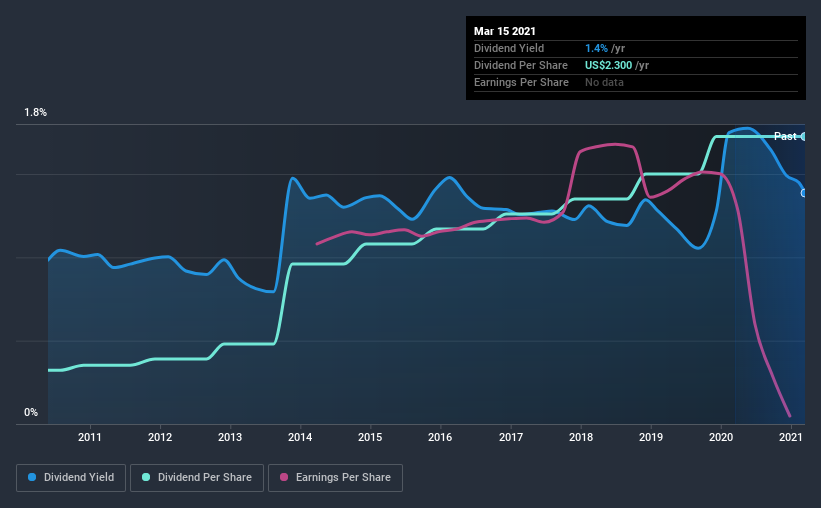821x508 pixels.
Task: Toggle the Dividend Yield legend button
Action: point(71,478)
